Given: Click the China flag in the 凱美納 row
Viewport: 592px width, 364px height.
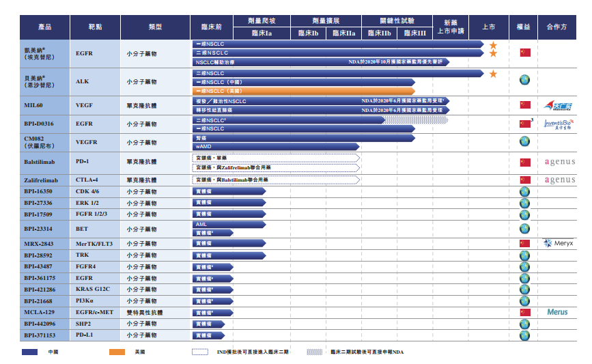Looking at the screenshot, I should (x=524, y=53).
